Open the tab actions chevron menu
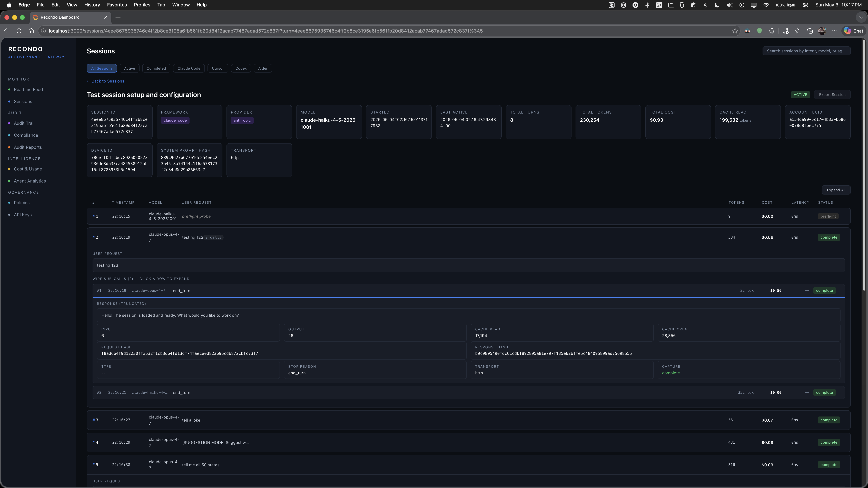 [x=861, y=17]
